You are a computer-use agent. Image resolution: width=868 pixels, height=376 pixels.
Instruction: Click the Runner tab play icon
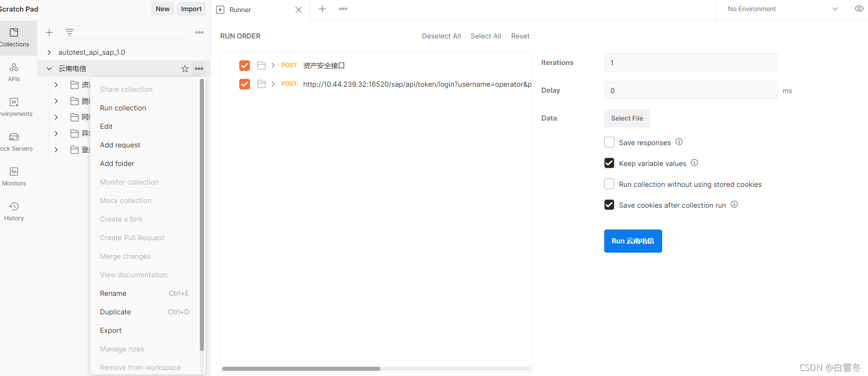(x=221, y=10)
